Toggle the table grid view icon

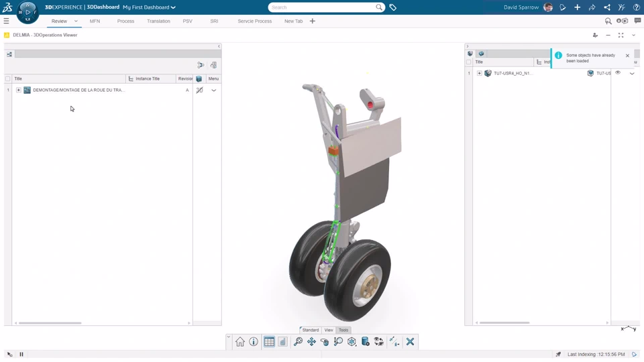coord(269,341)
